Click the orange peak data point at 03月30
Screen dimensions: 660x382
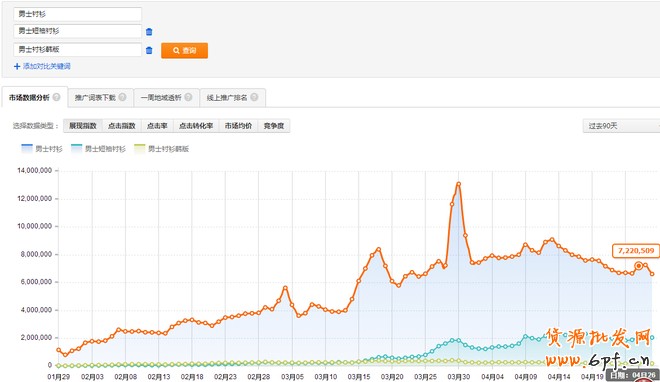click(458, 184)
